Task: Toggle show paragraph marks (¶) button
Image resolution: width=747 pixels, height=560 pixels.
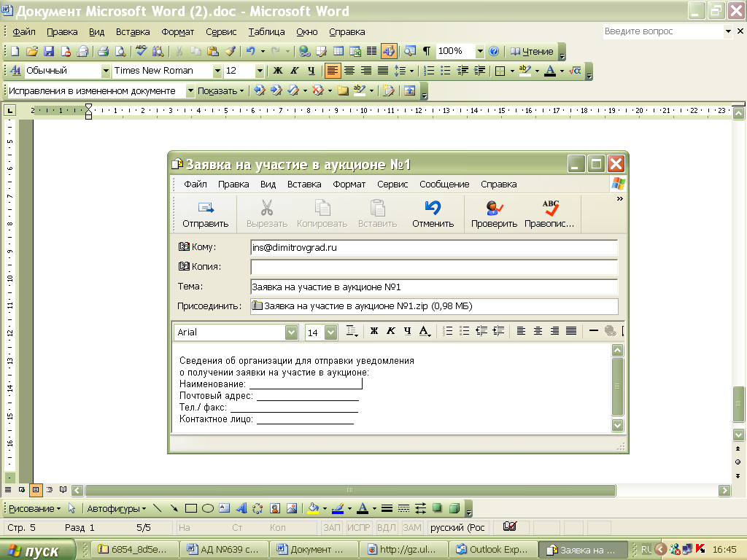Action: tap(427, 51)
